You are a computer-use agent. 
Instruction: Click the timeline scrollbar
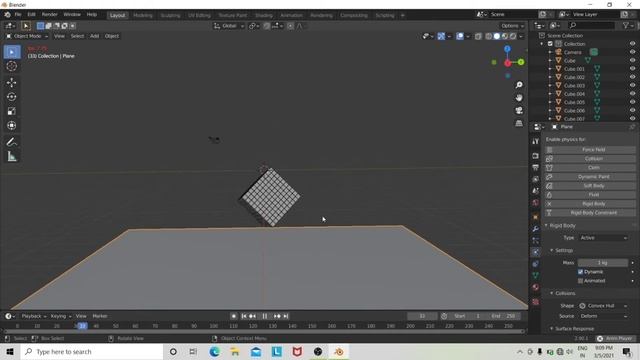(x=264, y=332)
